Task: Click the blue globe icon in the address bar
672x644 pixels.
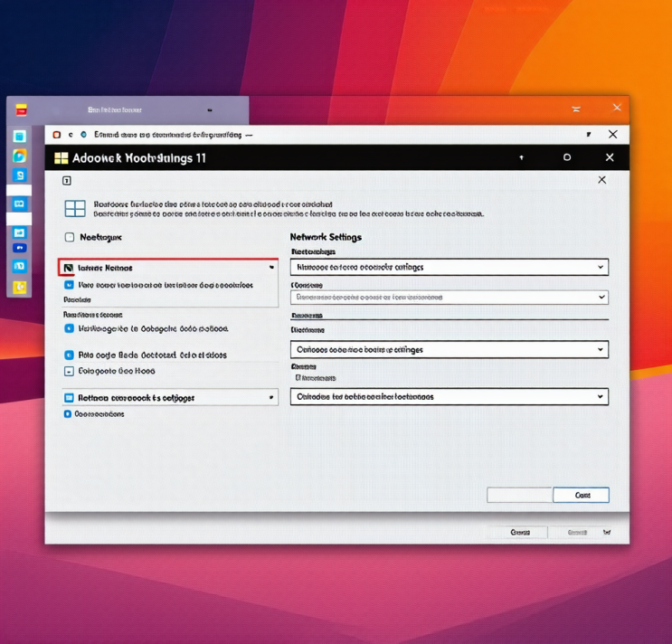Action: pos(83,135)
